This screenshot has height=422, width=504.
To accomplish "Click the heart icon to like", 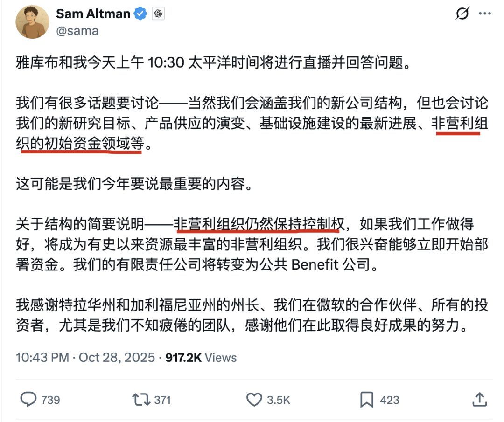I will pyautogui.click(x=254, y=399).
